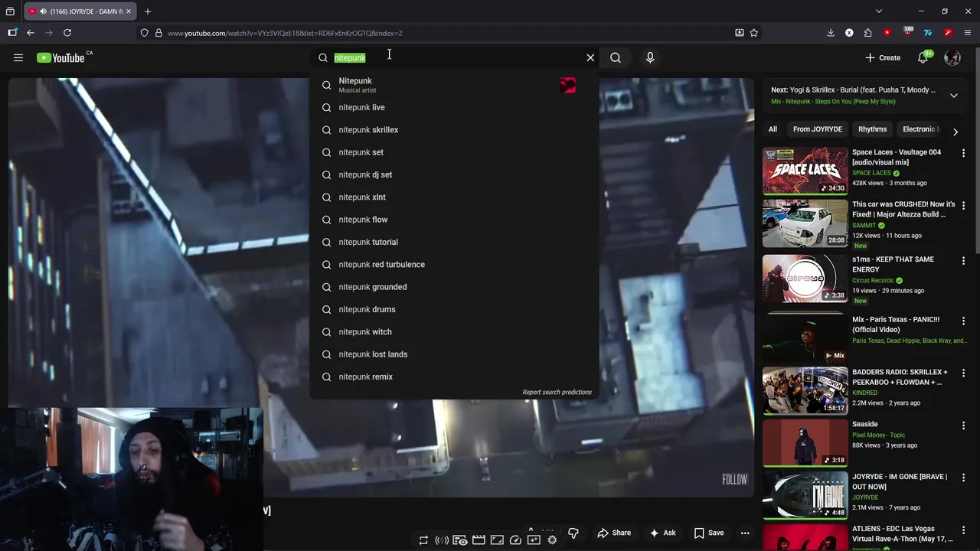Select the 'nitepunk red turbulence' suggestion
The image size is (980, 551).
pos(454,265)
